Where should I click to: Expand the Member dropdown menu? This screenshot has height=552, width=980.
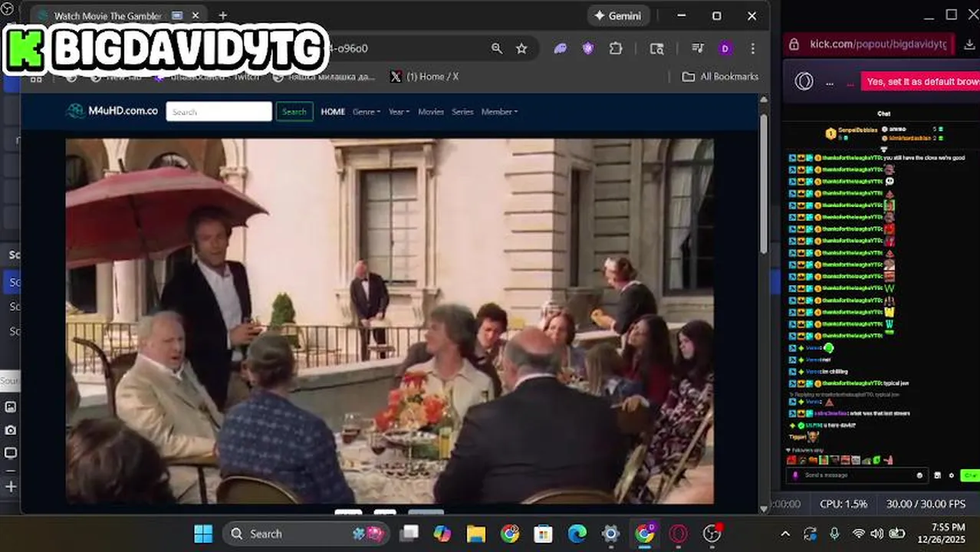[499, 111]
